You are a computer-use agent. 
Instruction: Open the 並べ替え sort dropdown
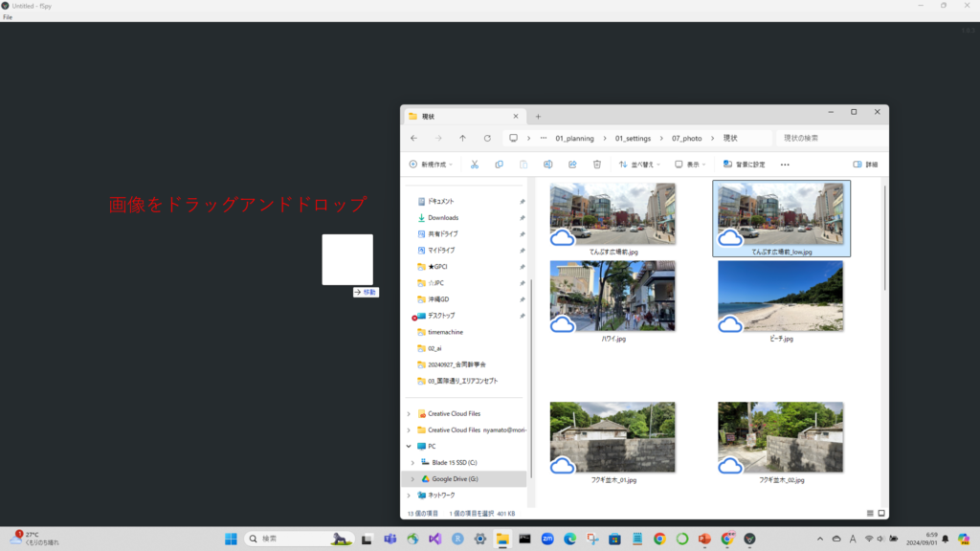pos(636,165)
